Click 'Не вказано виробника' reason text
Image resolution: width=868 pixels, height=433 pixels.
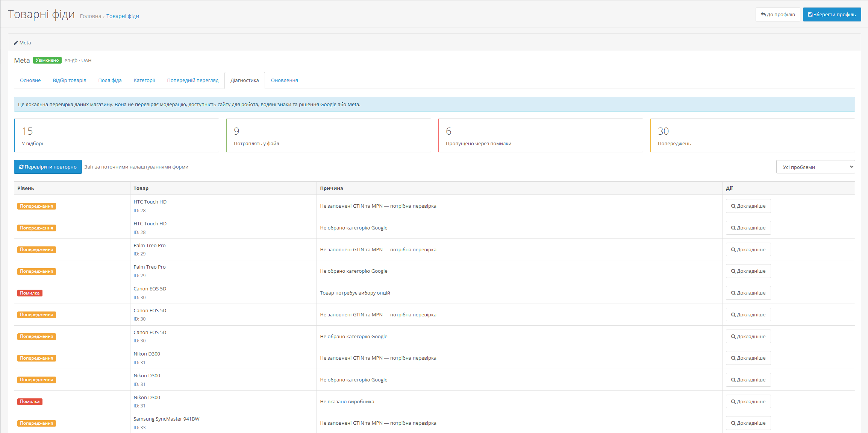pyautogui.click(x=347, y=402)
